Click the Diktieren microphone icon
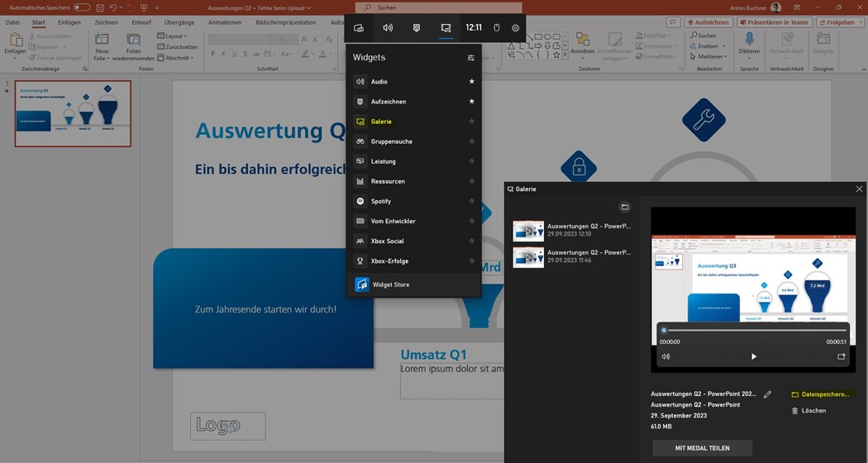Screen dimensions: 868x463 [x=749, y=40]
